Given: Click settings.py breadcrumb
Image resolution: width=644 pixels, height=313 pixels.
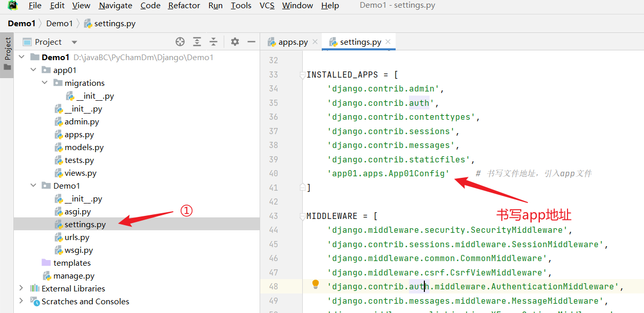Looking at the screenshot, I should pyautogui.click(x=109, y=23).
